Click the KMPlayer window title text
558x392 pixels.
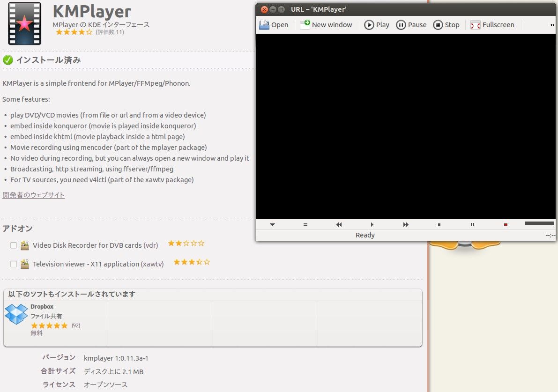319,10
